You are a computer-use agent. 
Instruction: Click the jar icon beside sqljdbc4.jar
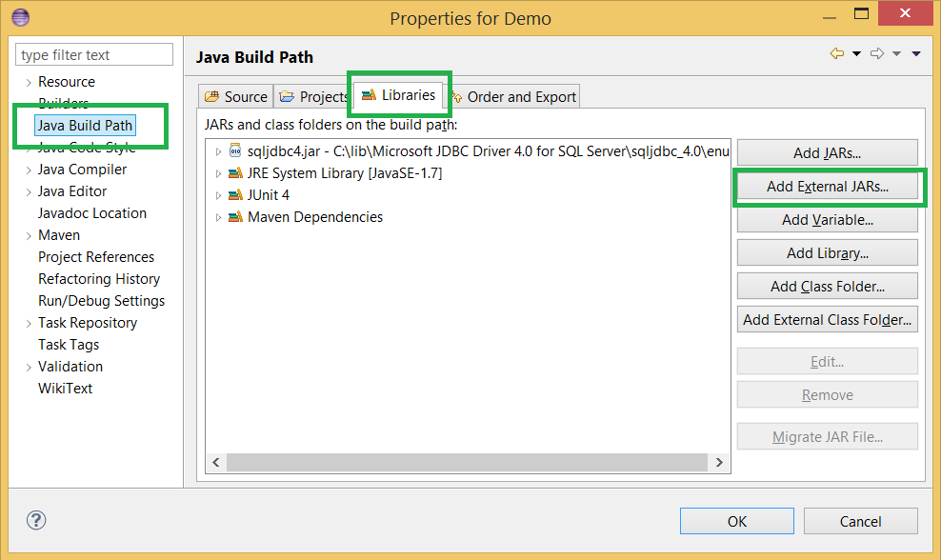(235, 150)
